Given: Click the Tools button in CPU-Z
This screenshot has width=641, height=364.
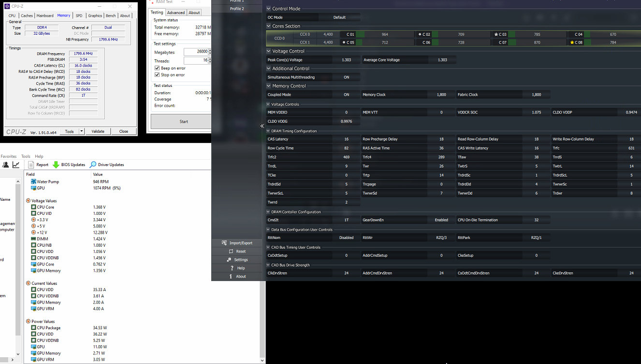Looking at the screenshot, I should point(69,131).
